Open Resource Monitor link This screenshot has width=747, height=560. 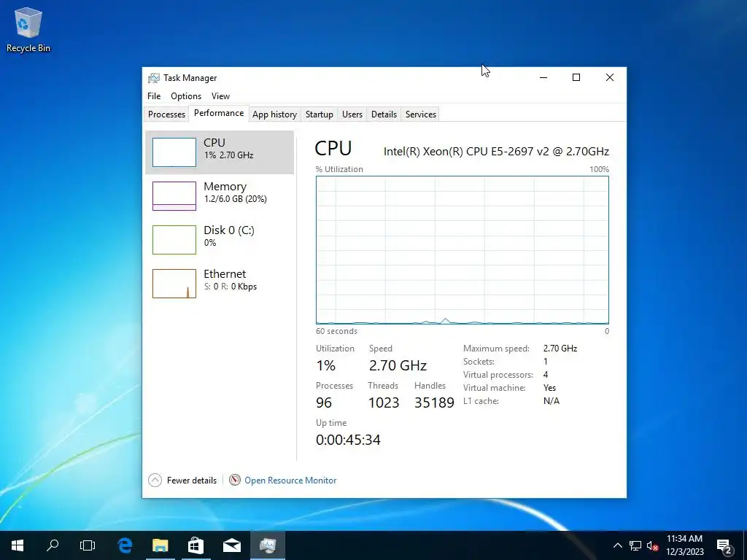coord(290,481)
